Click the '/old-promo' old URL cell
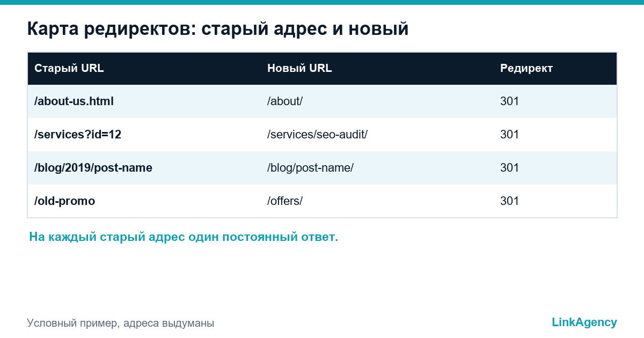The height and width of the screenshot is (338, 644). click(x=64, y=201)
